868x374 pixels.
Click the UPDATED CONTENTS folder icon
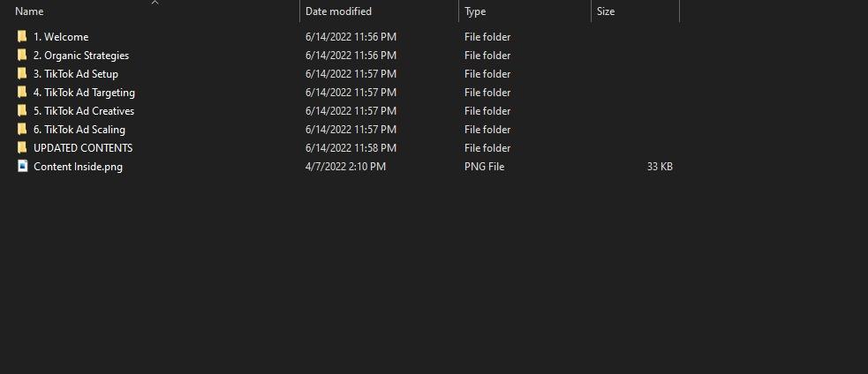click(22, 148)
